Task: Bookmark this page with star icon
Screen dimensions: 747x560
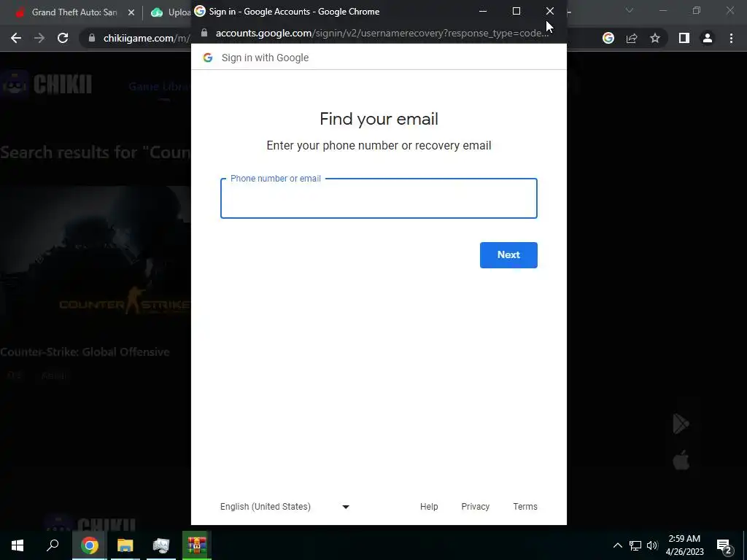Action: click(655, 38)
